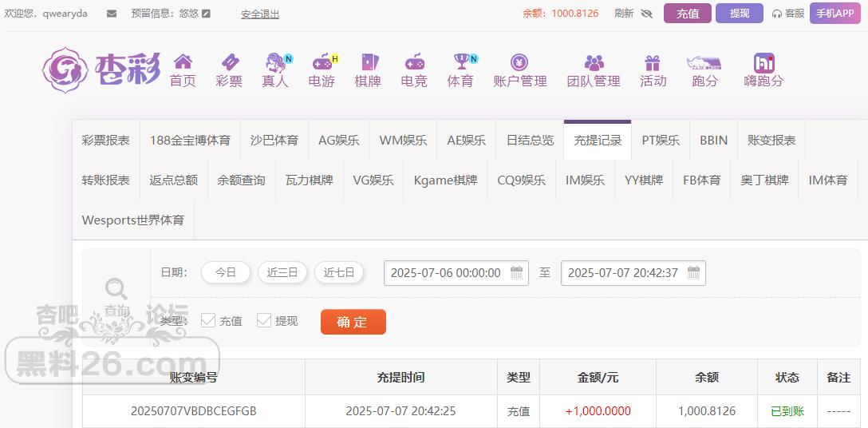Toggle the 充值 type checkbox
This screenshot has height=428, width=868.
click(x=208, y=320)
